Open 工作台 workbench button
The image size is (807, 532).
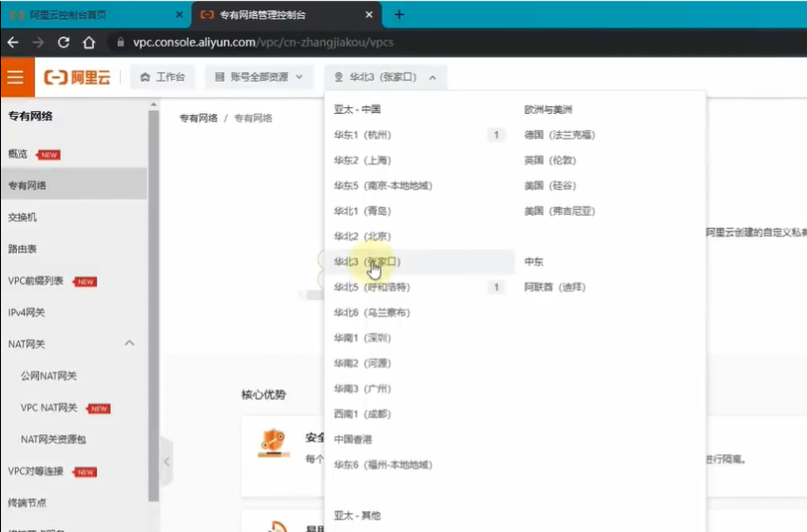163,77
